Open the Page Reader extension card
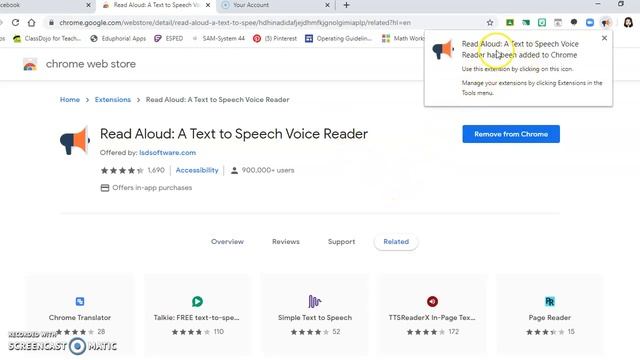Image resolution: width=640 pixels, height=360 pixels. 549,315
